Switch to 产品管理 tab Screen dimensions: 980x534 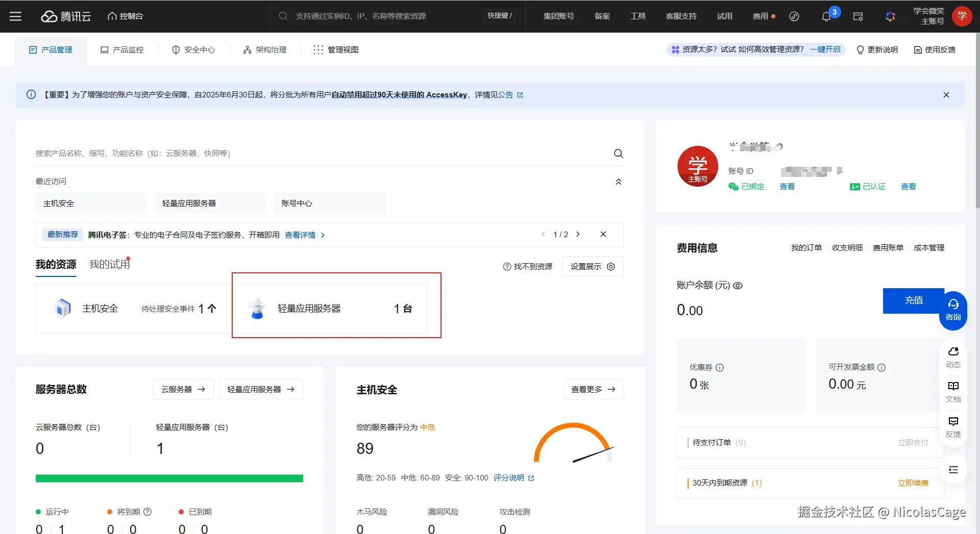click(x=51, y=50)
